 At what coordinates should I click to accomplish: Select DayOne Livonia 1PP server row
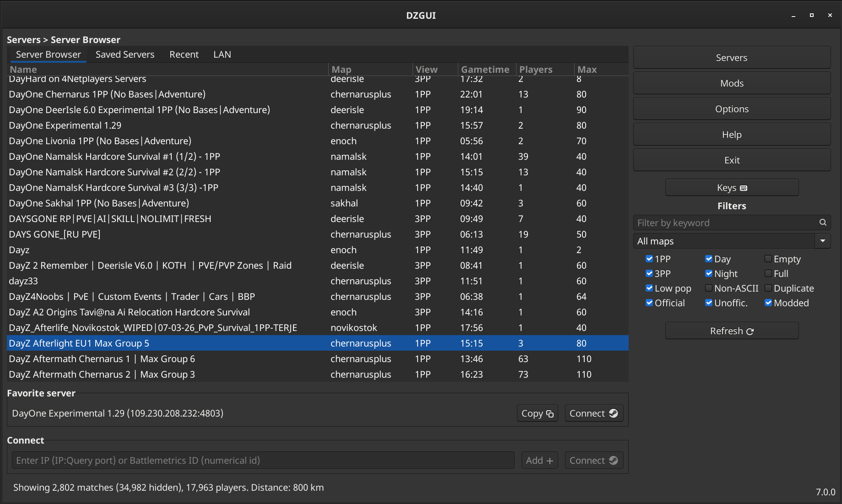pyautogui.click(x=318, y=141)
